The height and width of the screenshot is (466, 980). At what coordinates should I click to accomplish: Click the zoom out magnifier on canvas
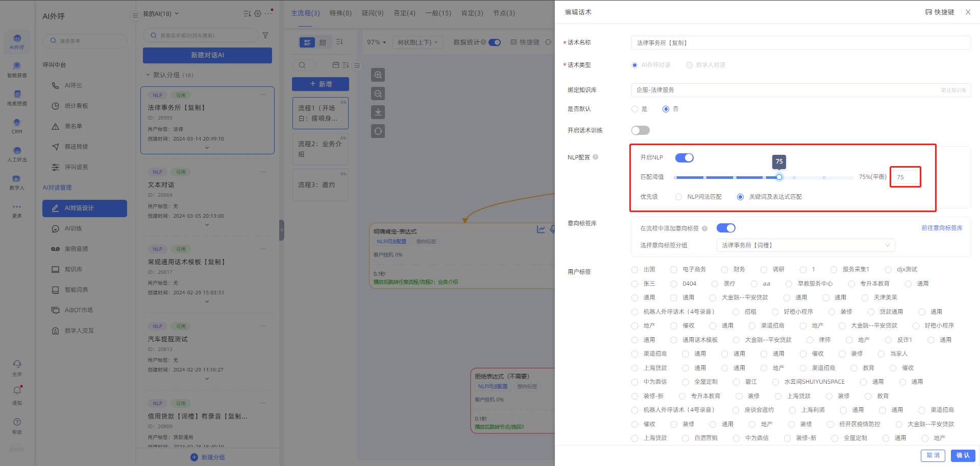pos(378,94)
